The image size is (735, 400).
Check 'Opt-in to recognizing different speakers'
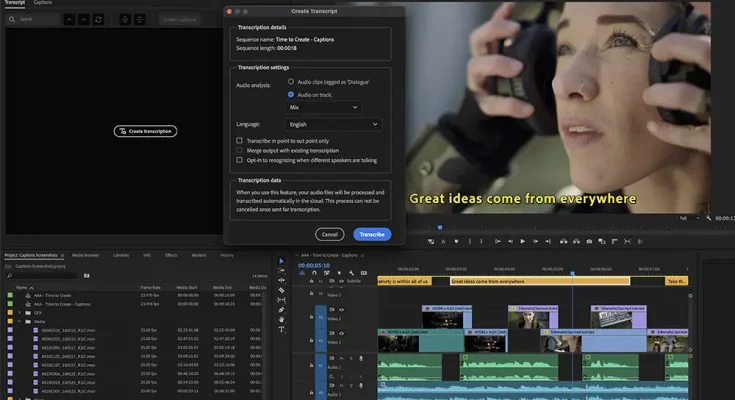[x=239, y=160]
